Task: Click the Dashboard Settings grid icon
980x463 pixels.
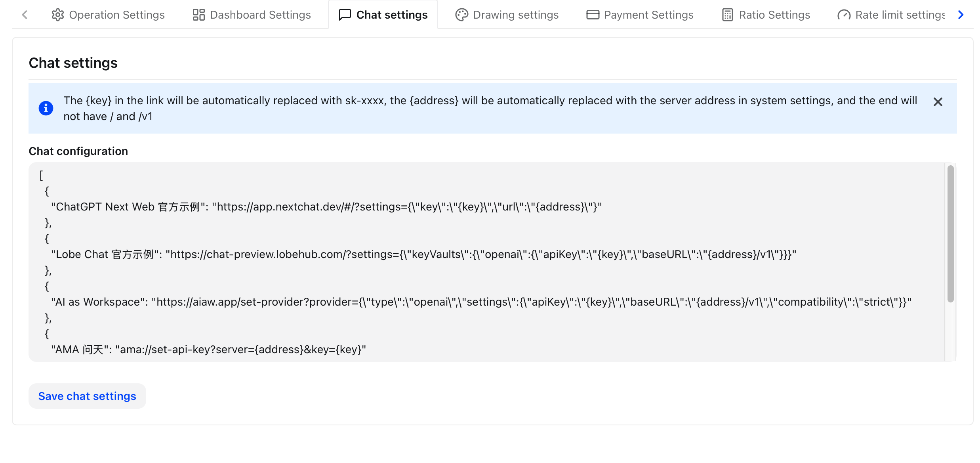Action: click(198, 15)
